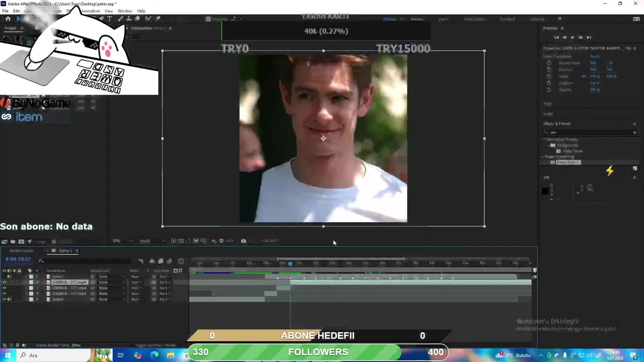The width and height of the screenshot is (644, 362).
Task: Hide layer 5 petert video eye
Action: [4, 299]
